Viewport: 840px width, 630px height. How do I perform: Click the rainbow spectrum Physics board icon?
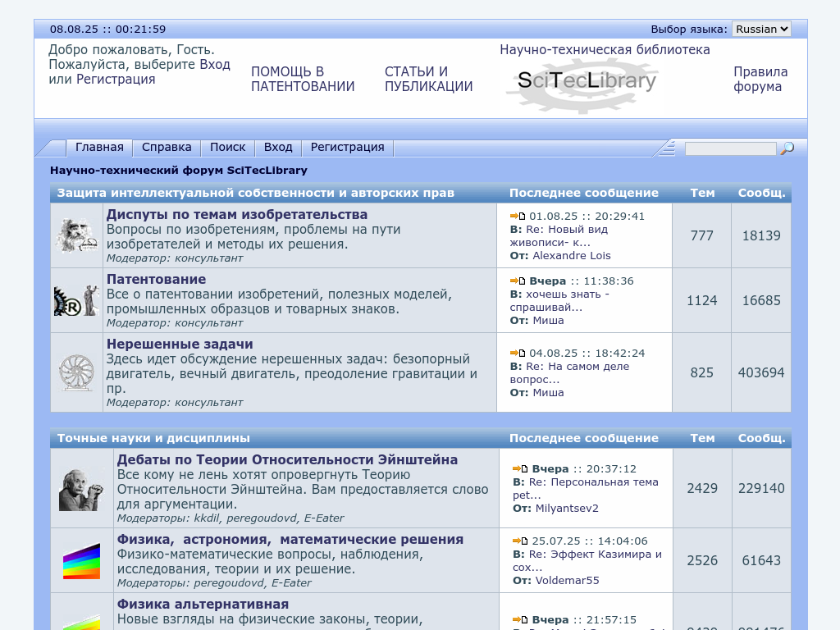[81, 561]
